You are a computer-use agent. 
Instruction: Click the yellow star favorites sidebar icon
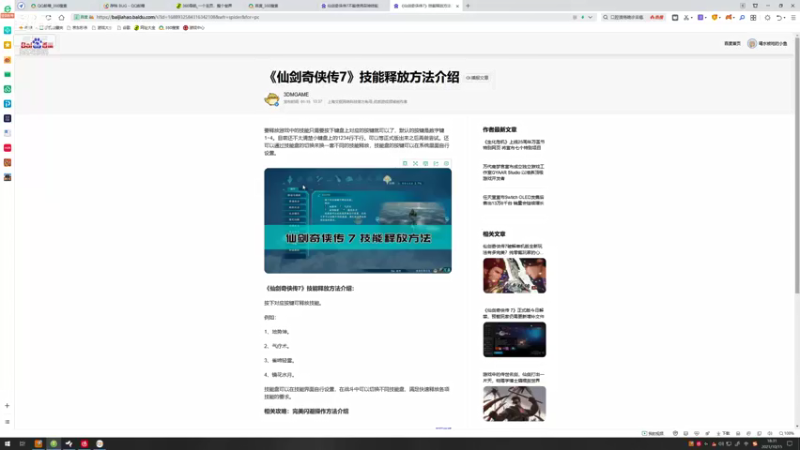(x=8, y=45)
